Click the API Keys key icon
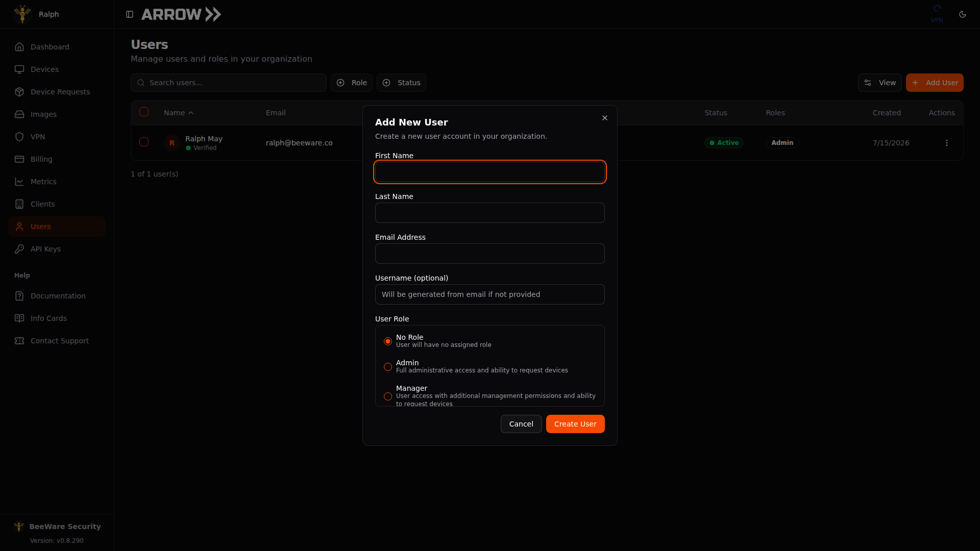This screenshot has width=980, height=551. pyautogui.click(x=19, y=249)
